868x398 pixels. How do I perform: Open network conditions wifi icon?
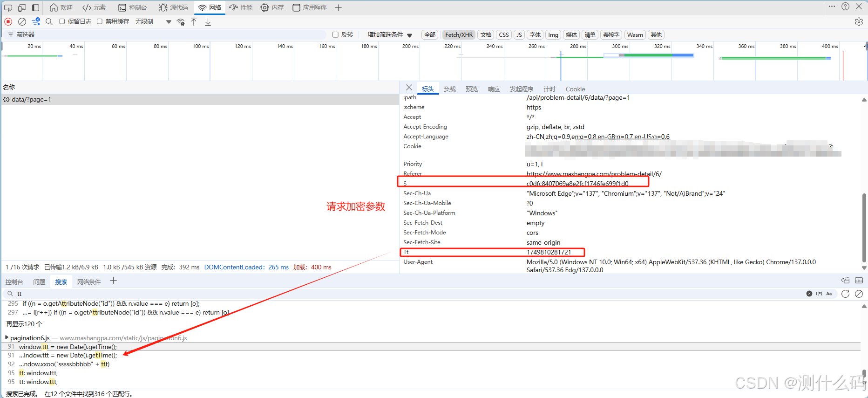click(x=181, y=22)
